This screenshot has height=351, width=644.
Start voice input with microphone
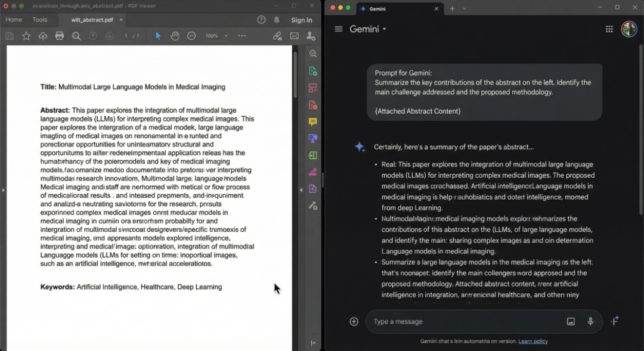[x=590, y=321]
